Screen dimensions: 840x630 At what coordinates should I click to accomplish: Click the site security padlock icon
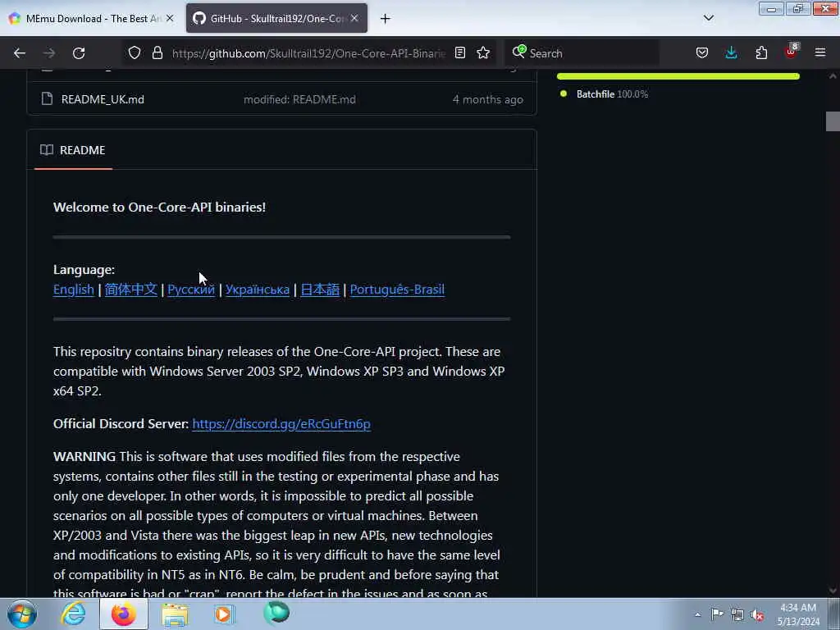[157, 52]
